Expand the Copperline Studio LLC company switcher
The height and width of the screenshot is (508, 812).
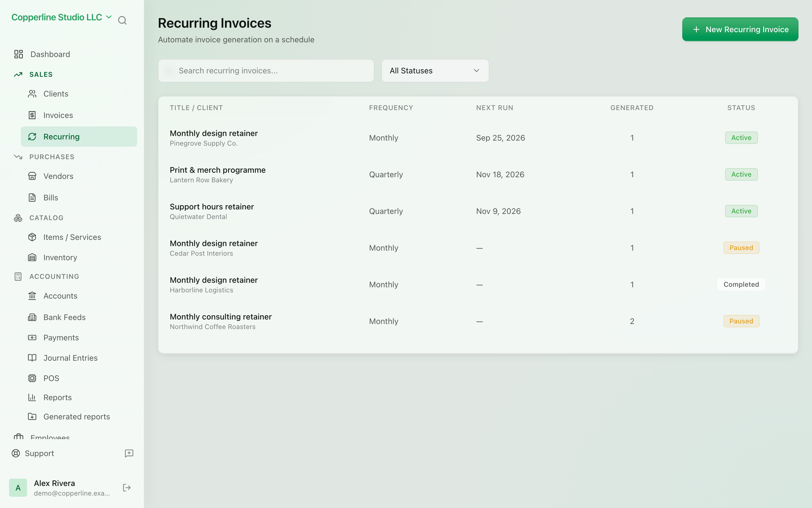tap(62, 17)
